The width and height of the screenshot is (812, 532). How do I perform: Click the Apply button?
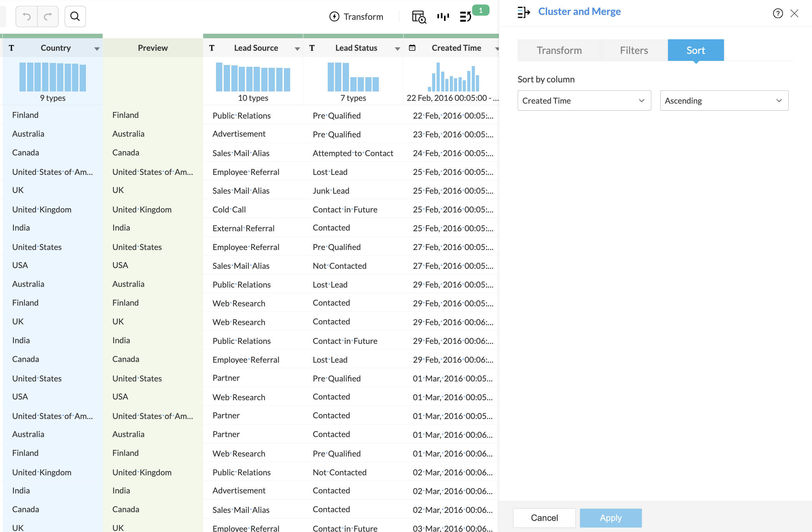click(611, 518)
